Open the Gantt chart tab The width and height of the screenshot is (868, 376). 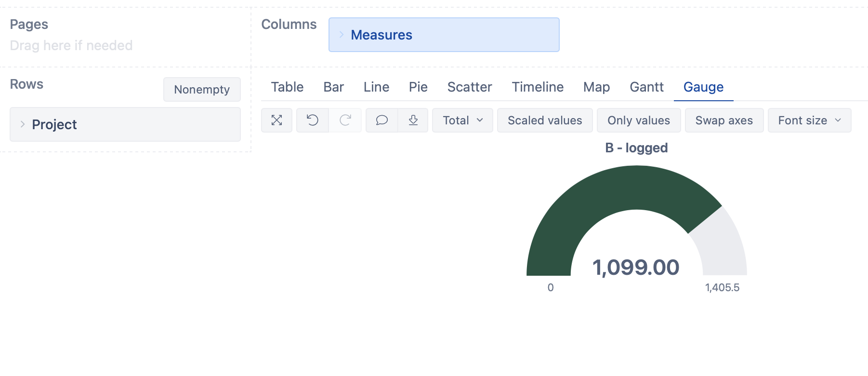646,87
